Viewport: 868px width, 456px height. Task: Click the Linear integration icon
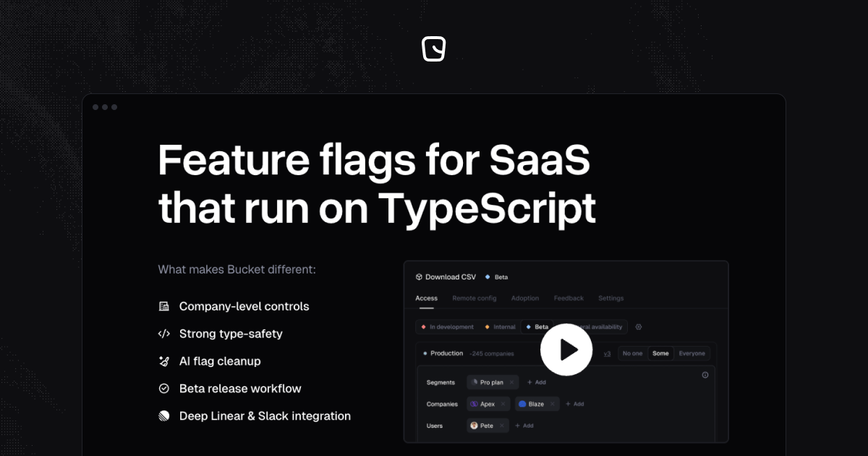coord(164,416)
